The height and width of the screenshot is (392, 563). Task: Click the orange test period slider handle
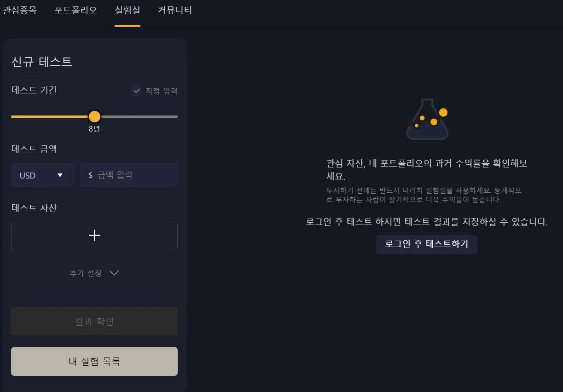[x=94, y=116]
